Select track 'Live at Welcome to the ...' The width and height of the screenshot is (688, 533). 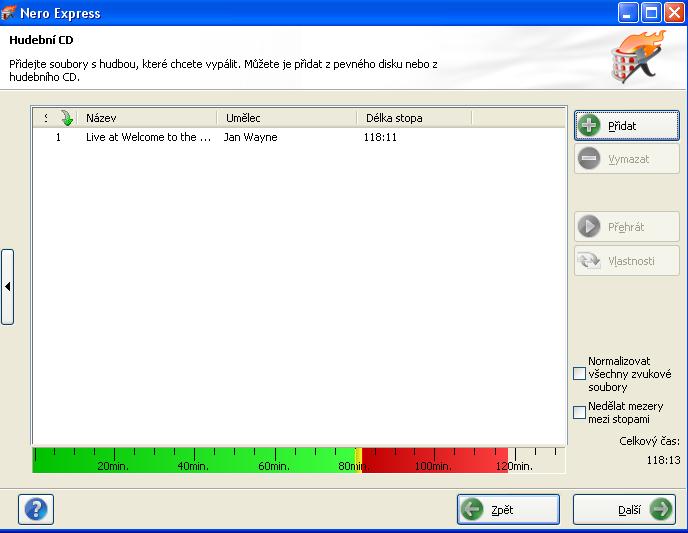click(x=148, y=137)
